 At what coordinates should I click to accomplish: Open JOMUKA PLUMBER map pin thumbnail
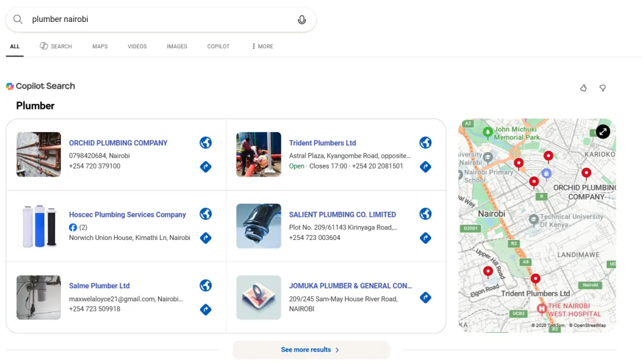(x=259, y=298)
